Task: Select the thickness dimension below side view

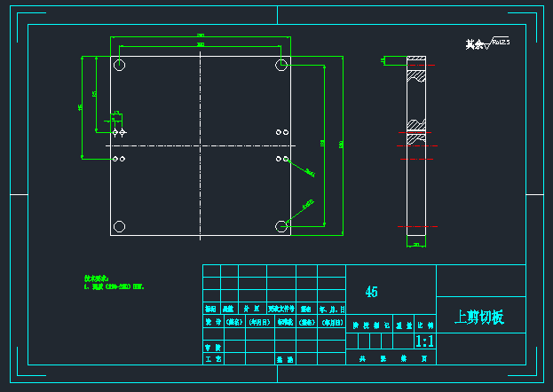Action: click(x=416, y=245)
